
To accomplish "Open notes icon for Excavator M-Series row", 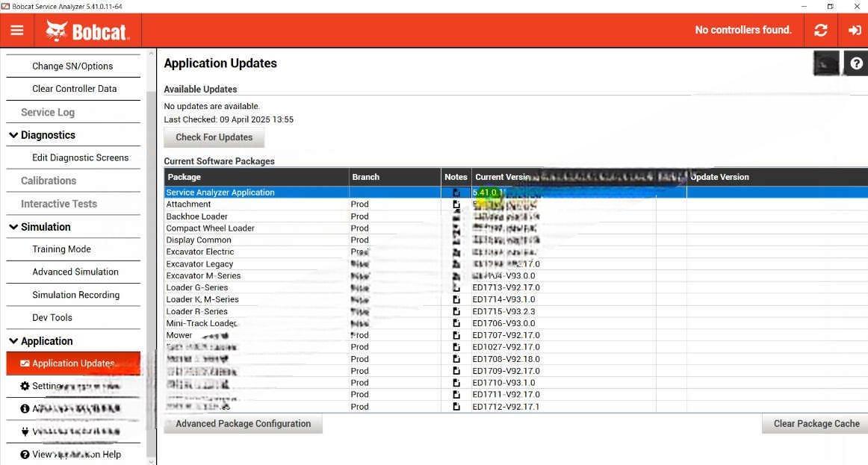I will pyautogui.click(x=456, y=276).
